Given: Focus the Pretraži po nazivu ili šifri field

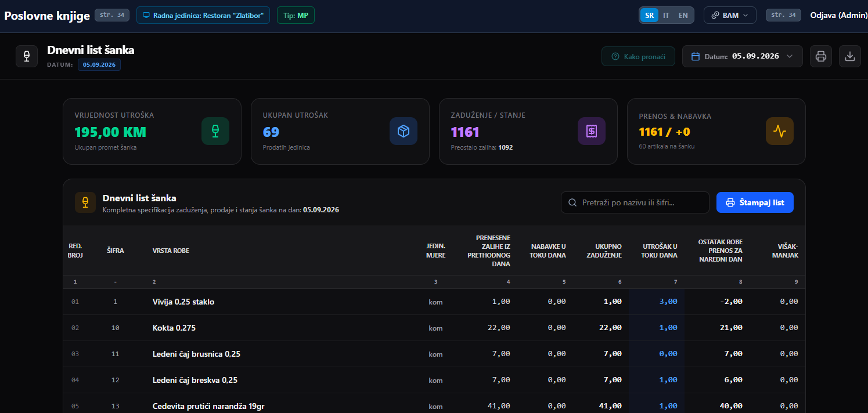Looking at the screenshot, I should pos(635,202).
